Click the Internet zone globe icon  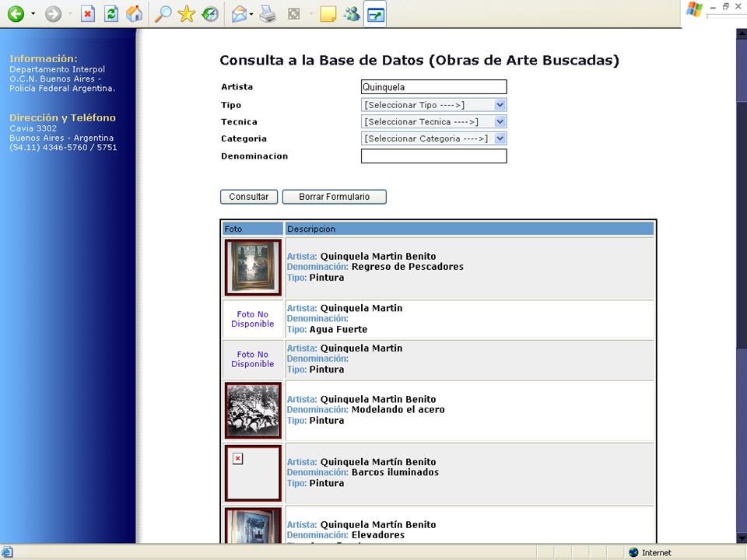pos(633,552)
